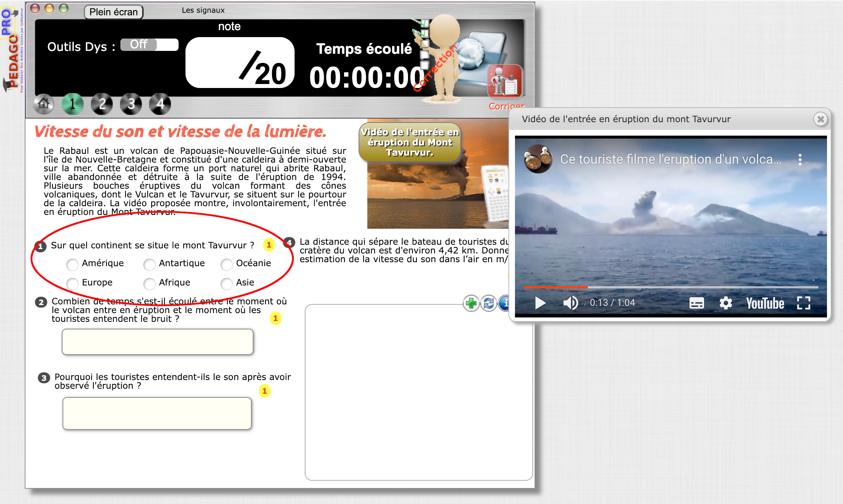Click the blue refresh arrows icon
This screenshot has height=504, width=843.
pyautogui.click(x=488, y=303)
